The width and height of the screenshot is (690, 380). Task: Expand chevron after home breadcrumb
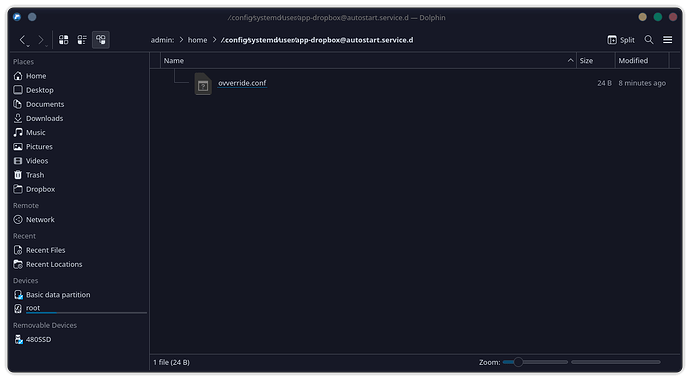[x=214, y=40]
